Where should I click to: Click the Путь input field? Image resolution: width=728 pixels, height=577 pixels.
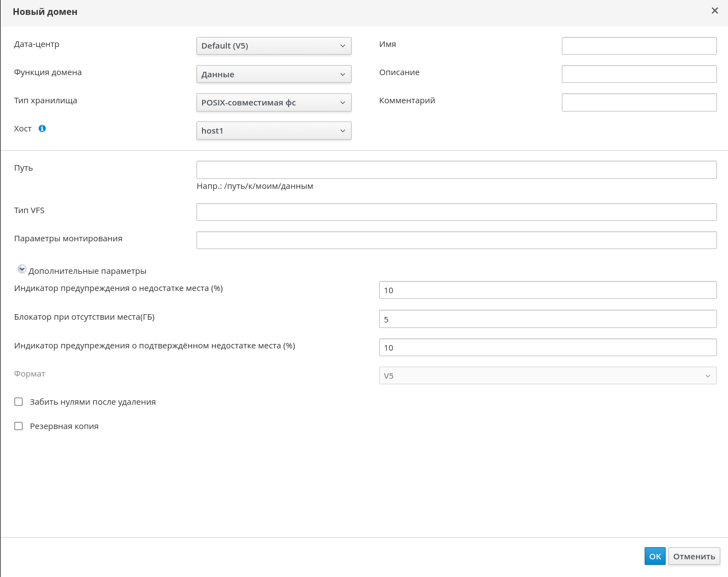pos(456,170)
